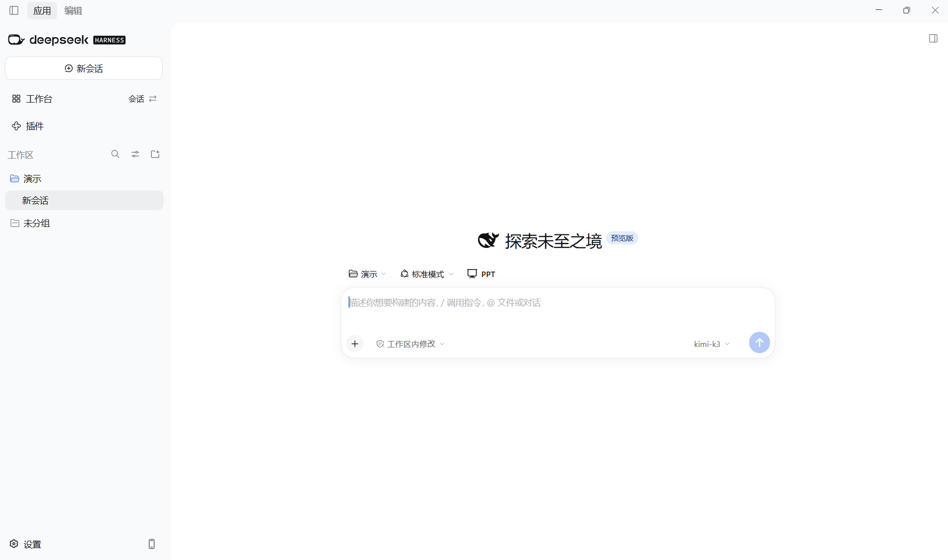This screenshot has width=948, height=560.
Task: Open the filter settings icon in 工作区
Action: coord(135,154)
